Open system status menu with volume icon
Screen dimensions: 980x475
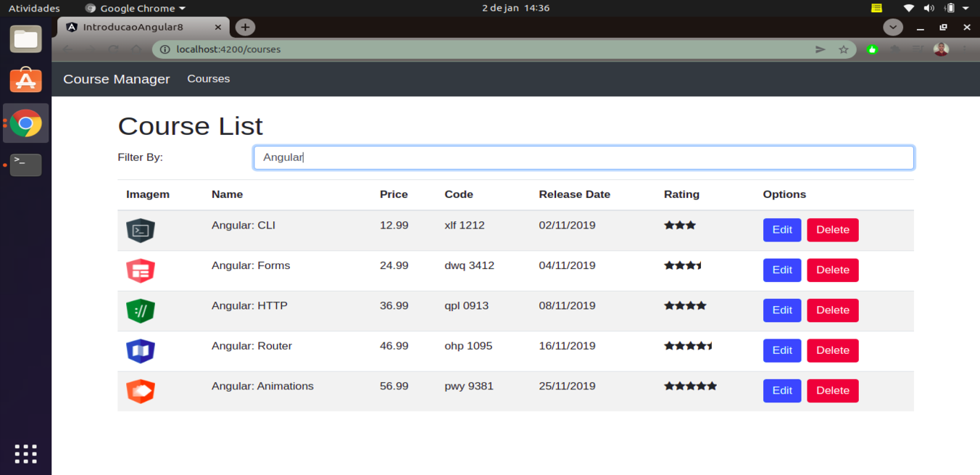[929, 8]
